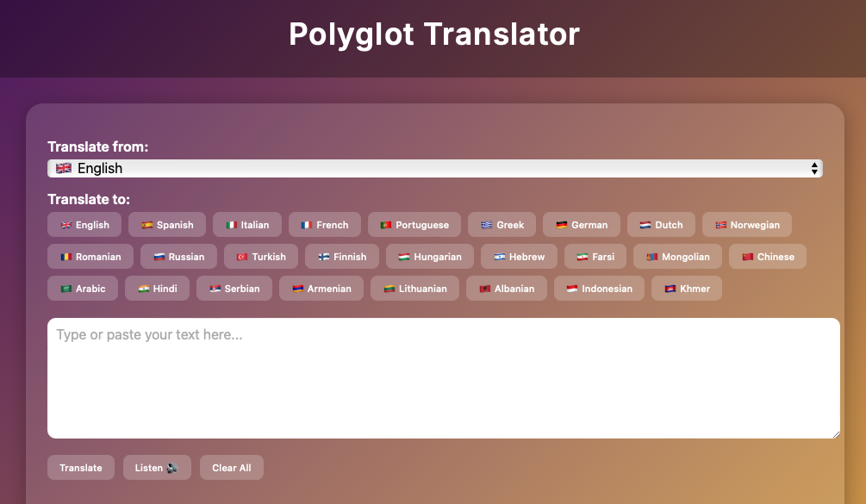Choose Khmer as target language

coord(686,289)
